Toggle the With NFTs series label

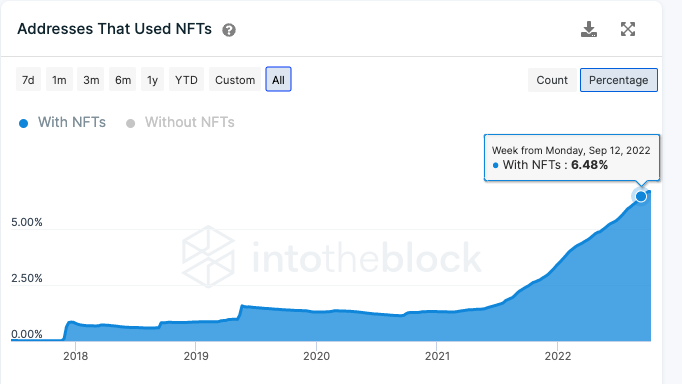pos(72,122)
